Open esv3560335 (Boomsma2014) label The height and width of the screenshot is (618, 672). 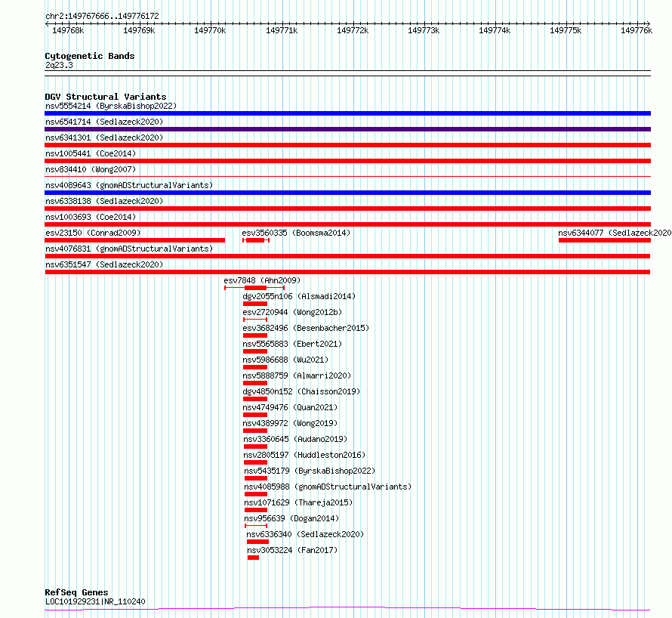tap(296, 233)
